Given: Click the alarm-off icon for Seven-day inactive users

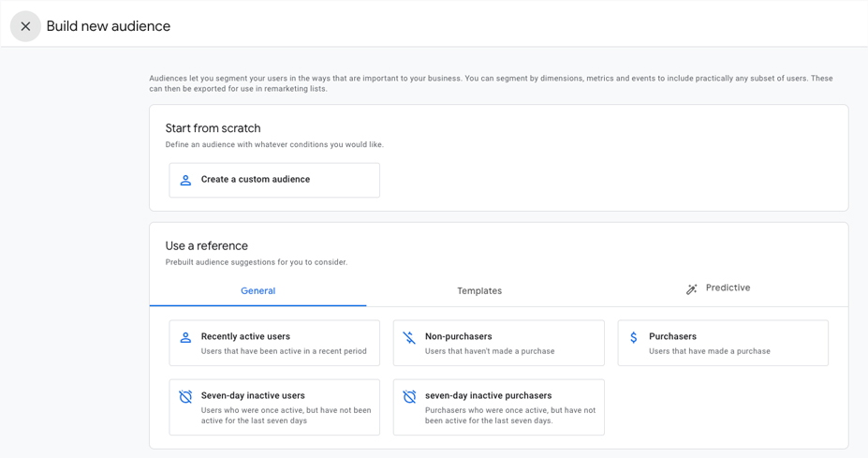Looking at the screenshot, I should (x=186, y=396).
